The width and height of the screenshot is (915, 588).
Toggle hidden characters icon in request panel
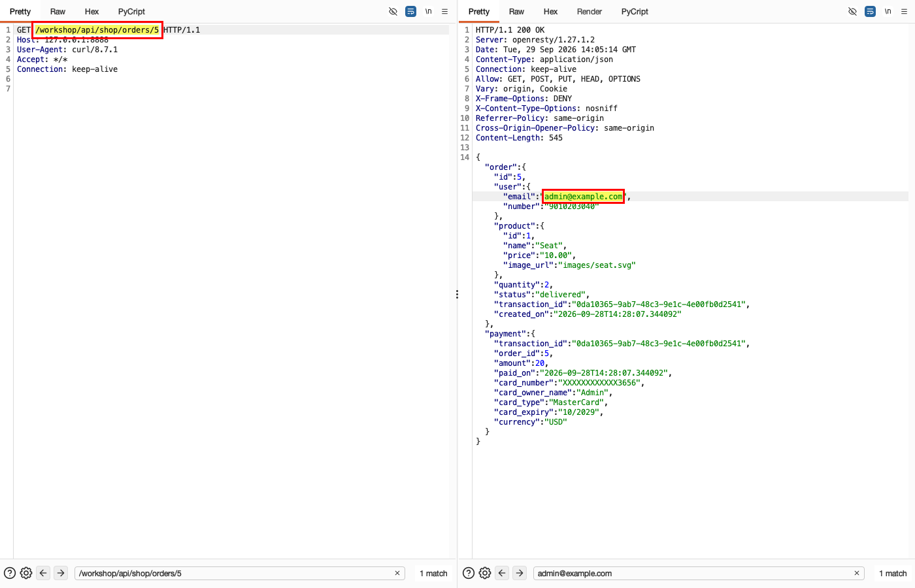click(393, 11)
